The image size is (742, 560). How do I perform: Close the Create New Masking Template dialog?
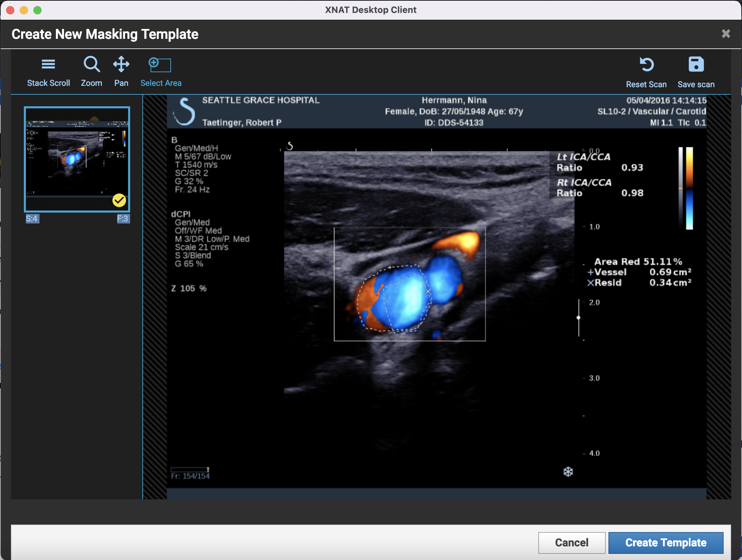click(726, 34)
